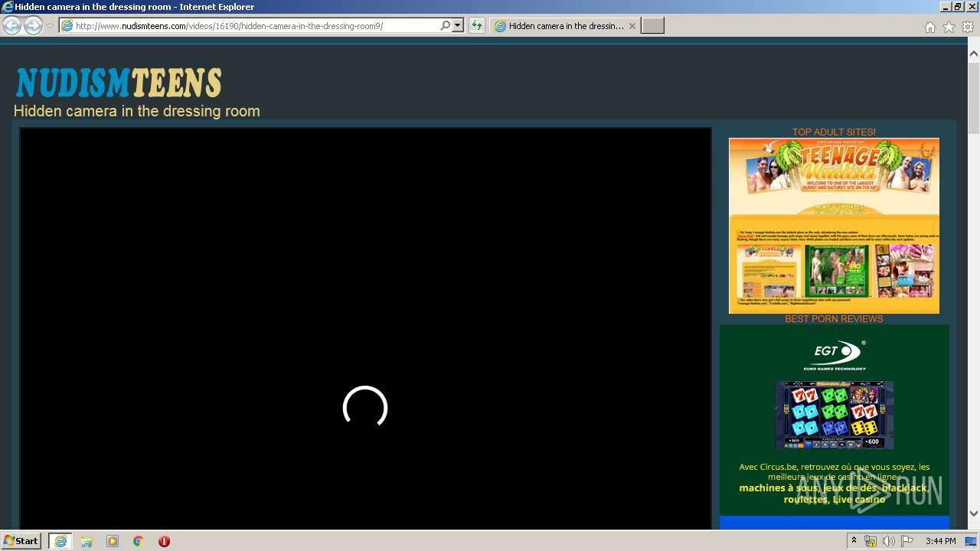Click the 3:44 PM system clock
980x551 pixels.
[940, 541]
